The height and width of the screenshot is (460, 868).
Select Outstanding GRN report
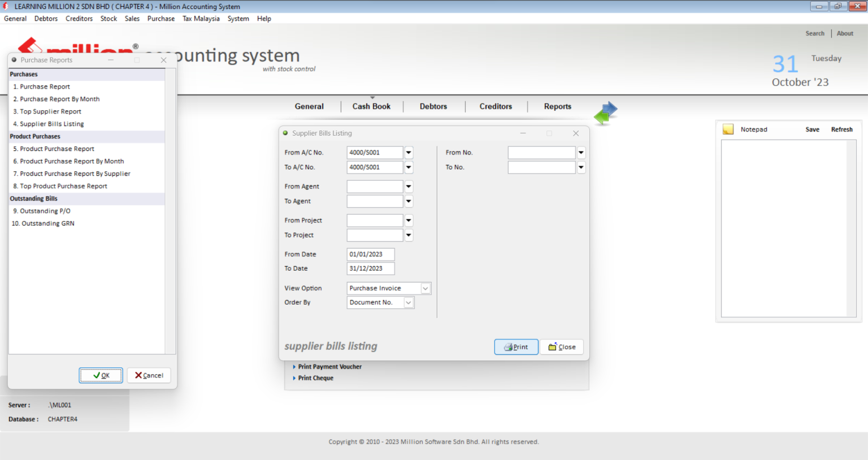87,223
